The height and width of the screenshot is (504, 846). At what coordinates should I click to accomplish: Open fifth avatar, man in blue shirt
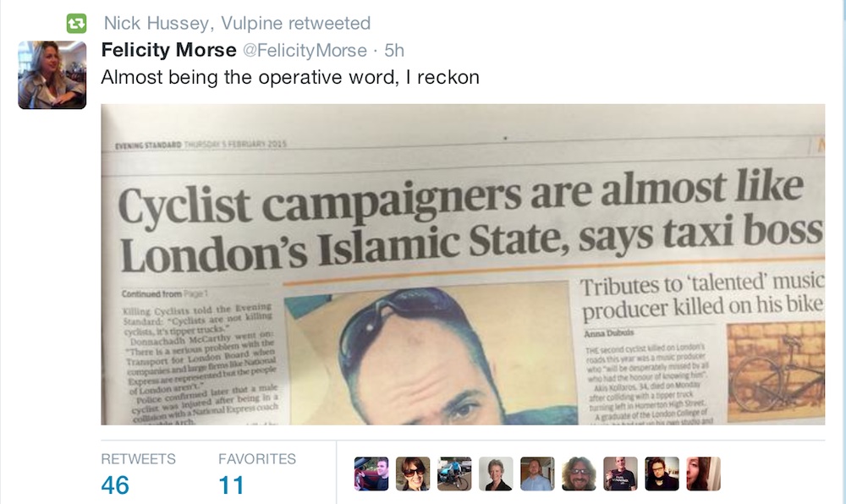537,474
